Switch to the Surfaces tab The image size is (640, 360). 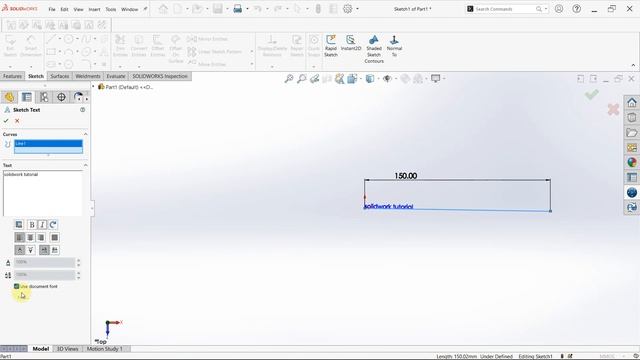[60, 76]
